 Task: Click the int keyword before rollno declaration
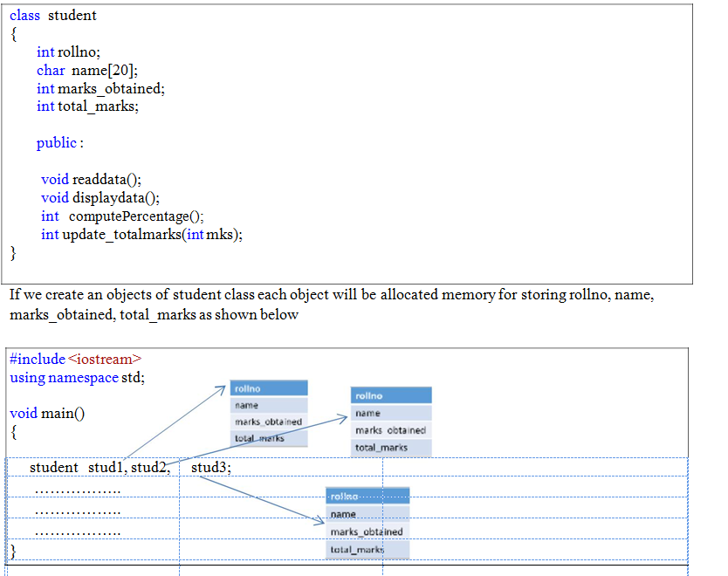[45, 51]
